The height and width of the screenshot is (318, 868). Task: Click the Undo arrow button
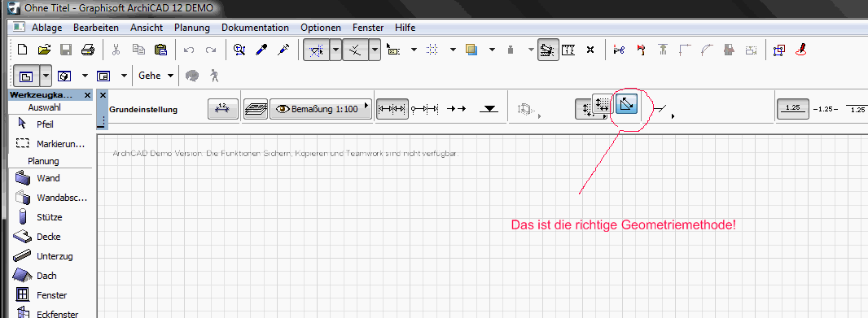(x=189, y=50)
